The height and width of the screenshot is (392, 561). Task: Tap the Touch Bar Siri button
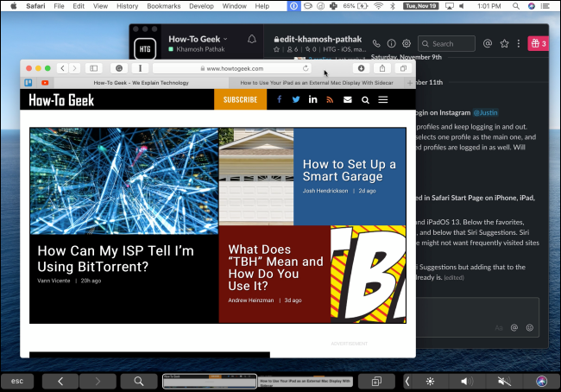point(542,382)
